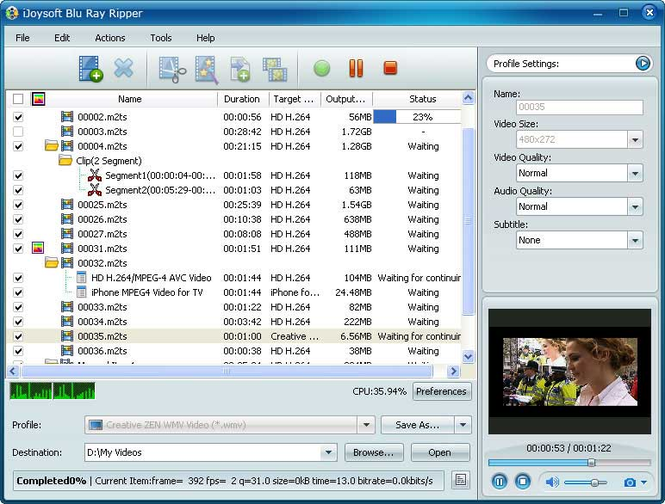
Task: Click the Browse... button
Action: click(373, 453)
